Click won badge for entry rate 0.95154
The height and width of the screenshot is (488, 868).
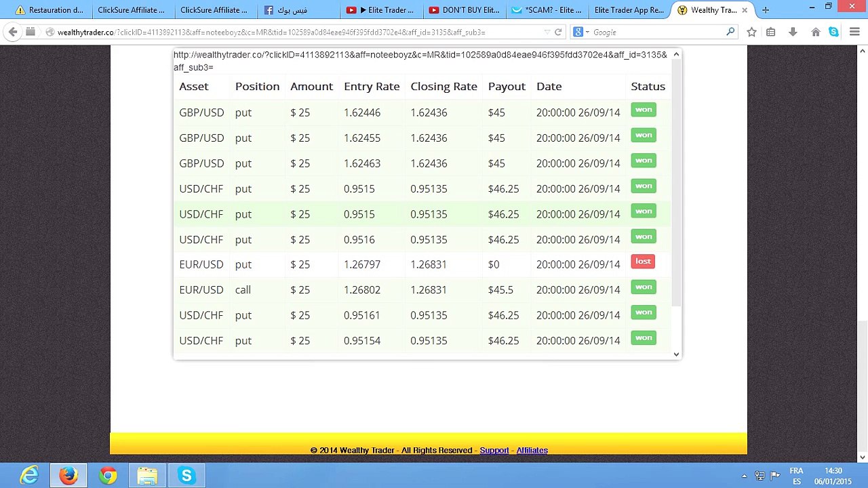pyautogui.click(x=644, y=338)
